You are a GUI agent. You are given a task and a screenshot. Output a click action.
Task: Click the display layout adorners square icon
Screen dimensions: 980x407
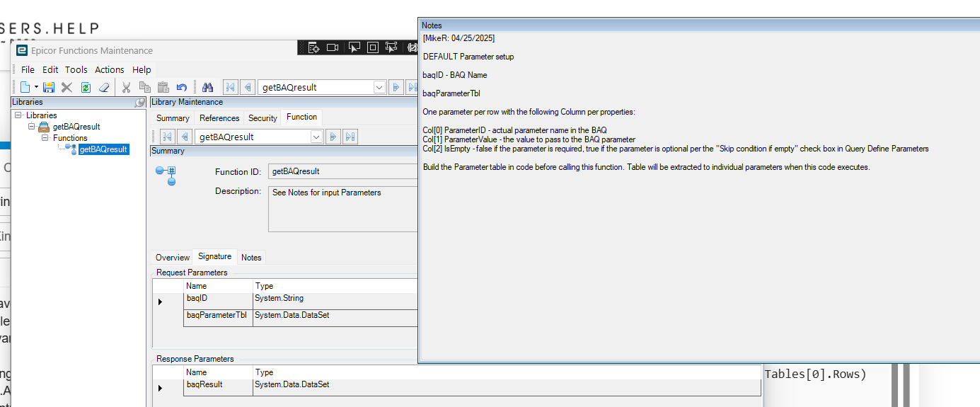pos(373,47)
